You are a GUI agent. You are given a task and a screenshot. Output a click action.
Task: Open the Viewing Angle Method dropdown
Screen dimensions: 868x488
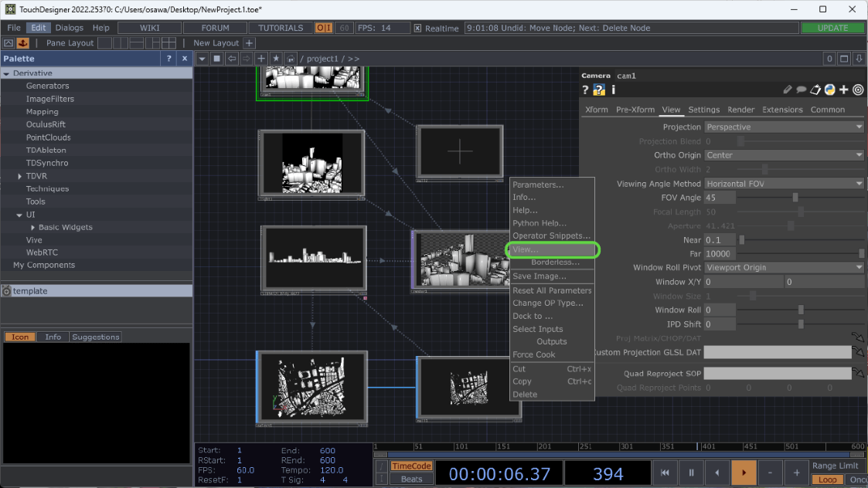click(784, 184)
